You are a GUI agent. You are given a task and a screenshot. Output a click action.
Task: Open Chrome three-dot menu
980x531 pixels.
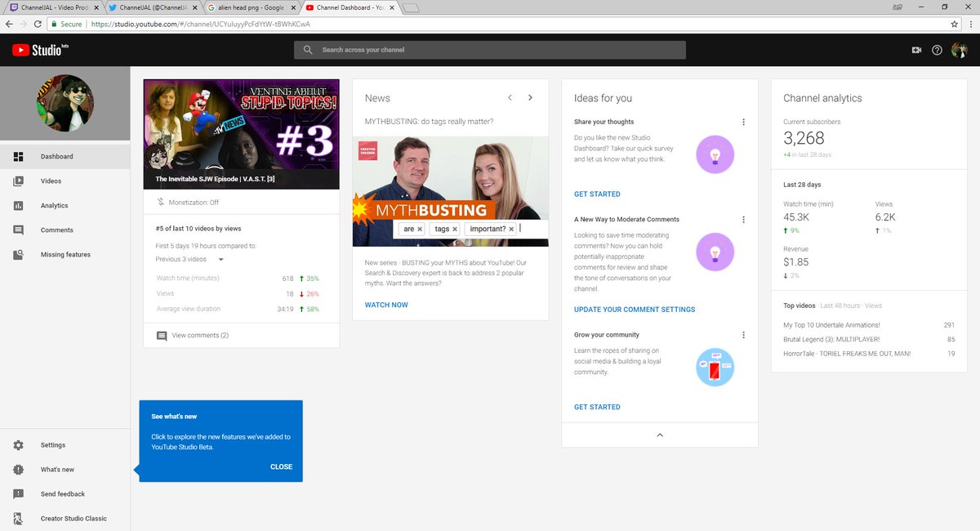(x=970, y=24)
